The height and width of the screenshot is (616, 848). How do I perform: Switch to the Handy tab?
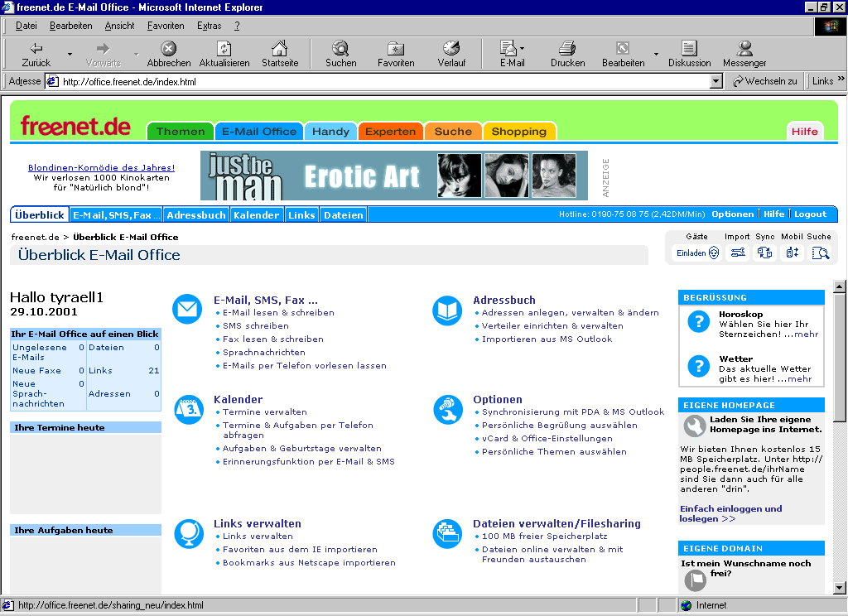click(330, 132)
